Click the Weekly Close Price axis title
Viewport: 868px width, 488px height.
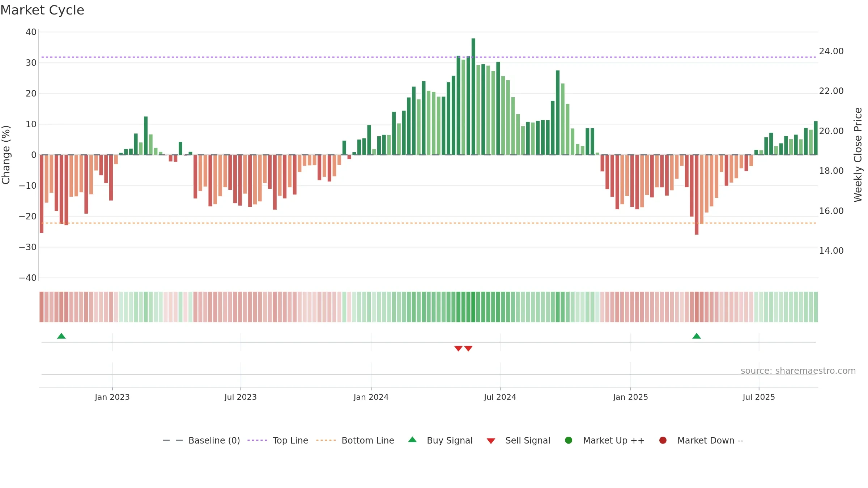pos(858,155)
